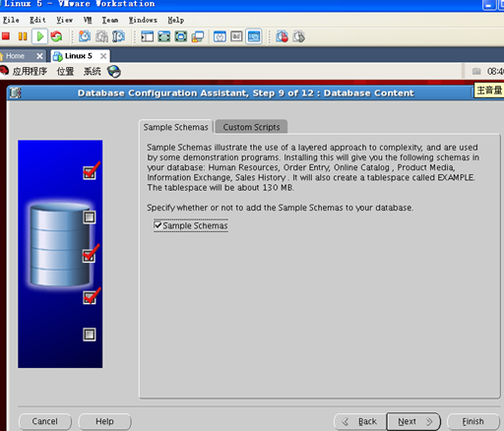Show the summary view icon
The height and width of the screenshot is (431, 504).
click(x=220, y=36)
